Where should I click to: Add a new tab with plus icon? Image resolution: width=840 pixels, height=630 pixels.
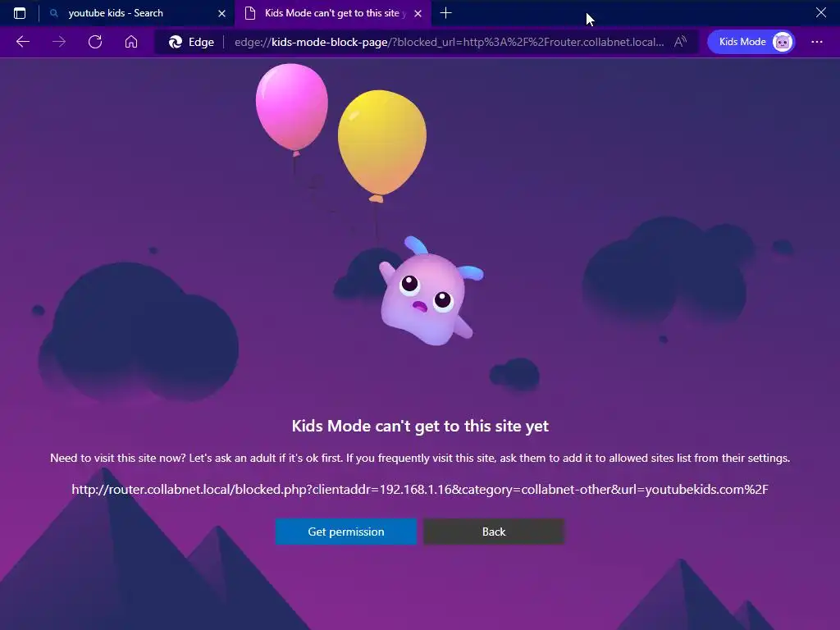point(445,13)
